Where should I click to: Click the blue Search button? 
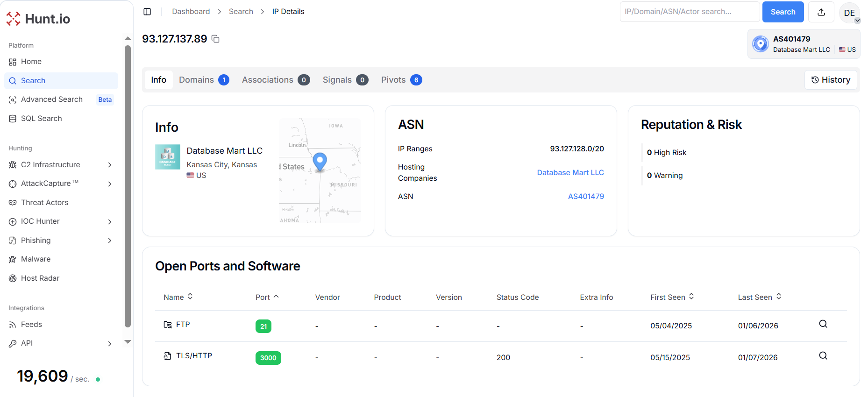click(783, 12)
